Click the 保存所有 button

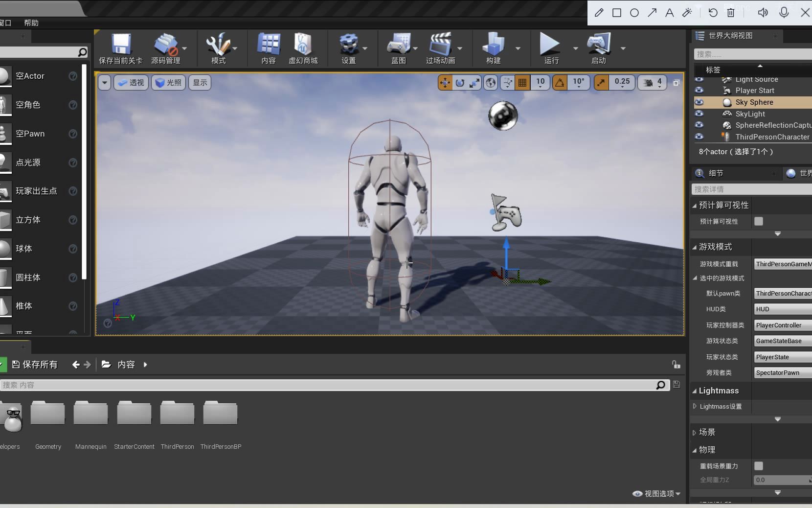pos(35,364)
